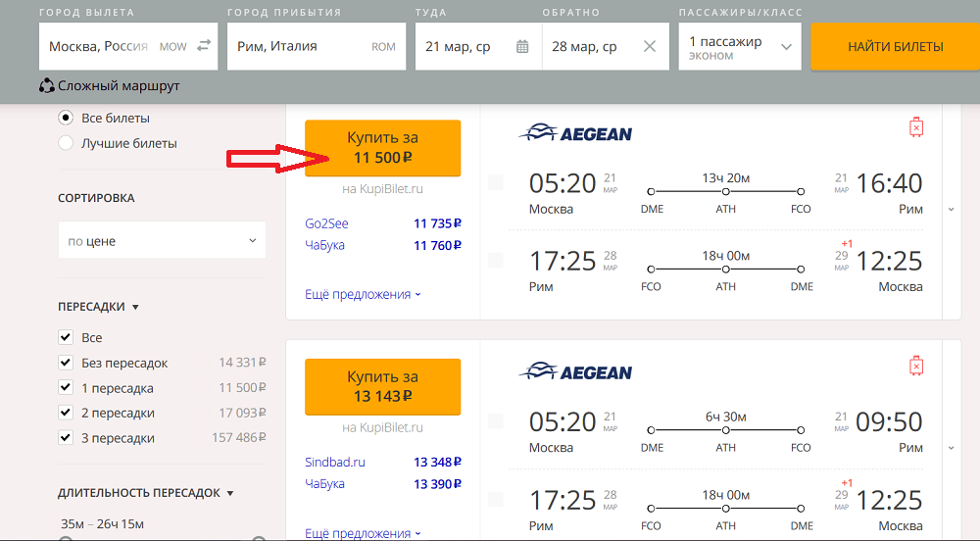Uncheck the 3 пересадки filter
The height and width of the screenshot is (541, 980).
tap(66, 437)
